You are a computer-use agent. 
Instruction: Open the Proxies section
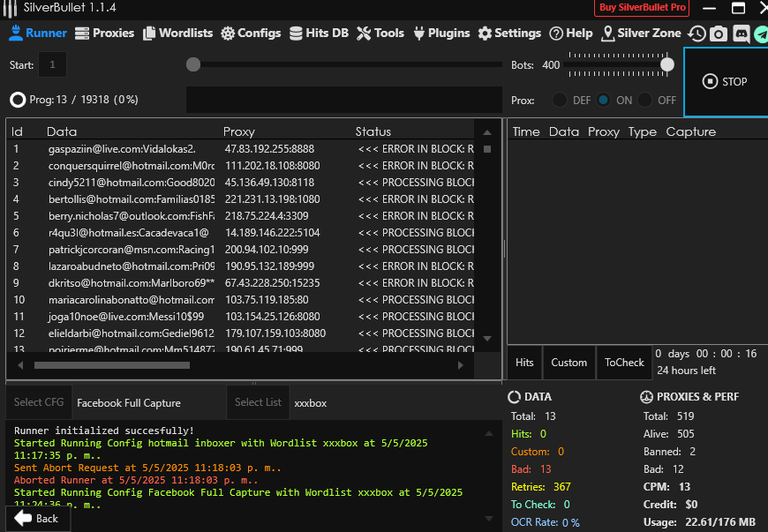(x=104, y=33)
